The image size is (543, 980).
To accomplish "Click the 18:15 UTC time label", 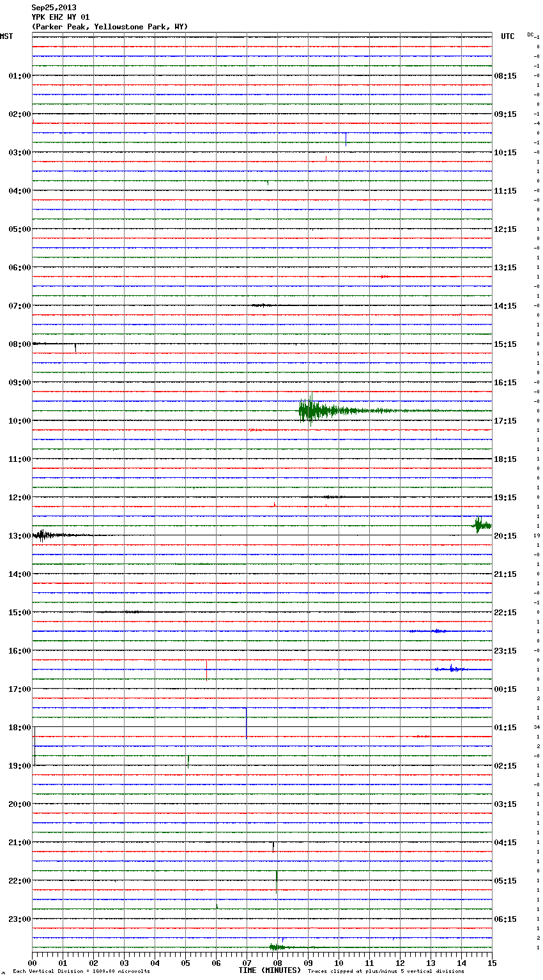I will pyautogui.click(x=505, y=459).
